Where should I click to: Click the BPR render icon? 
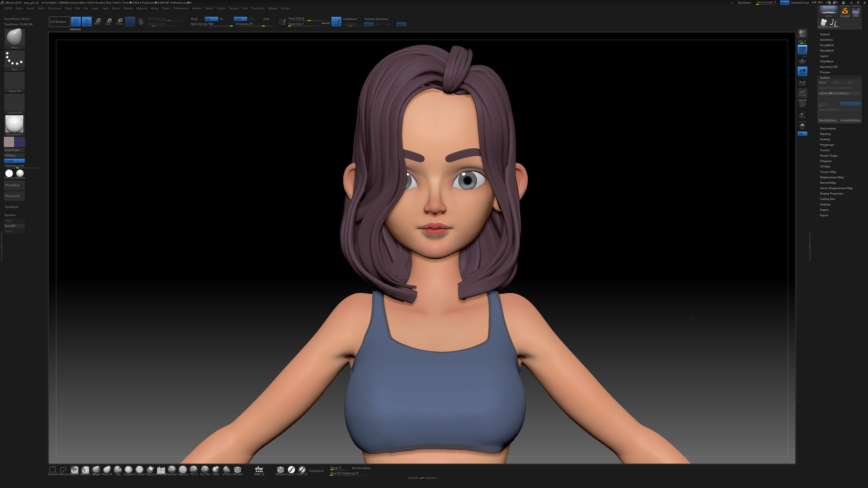point(802,34)
